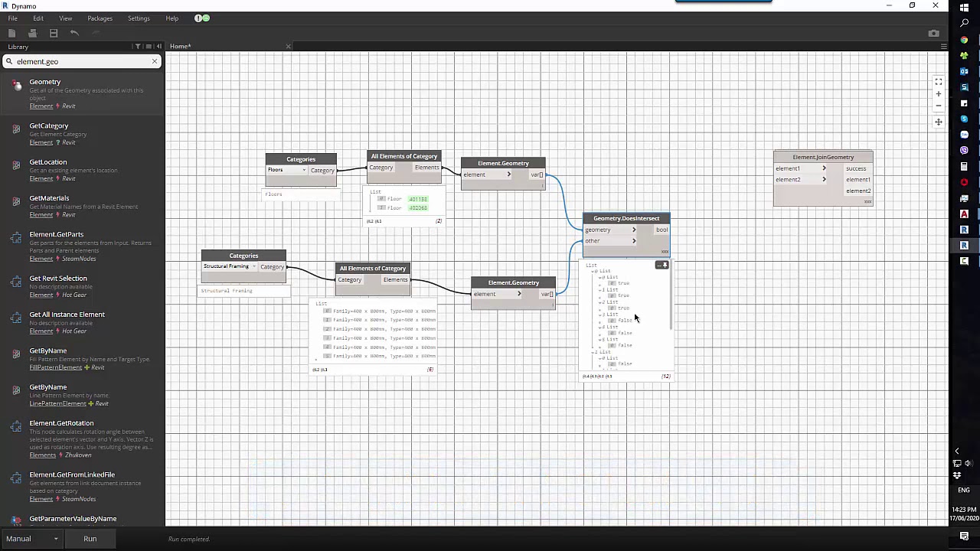Open the Help menu

click(172, 18)
